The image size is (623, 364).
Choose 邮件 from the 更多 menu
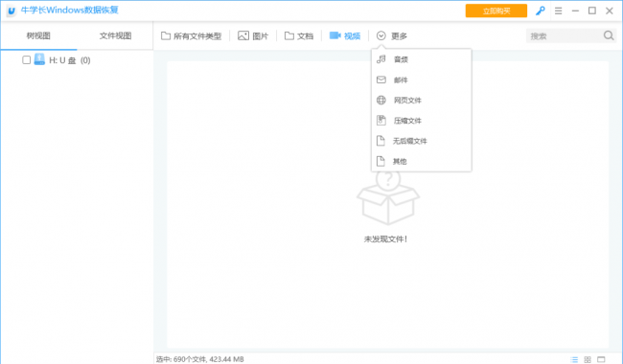(x=421, y=80)
